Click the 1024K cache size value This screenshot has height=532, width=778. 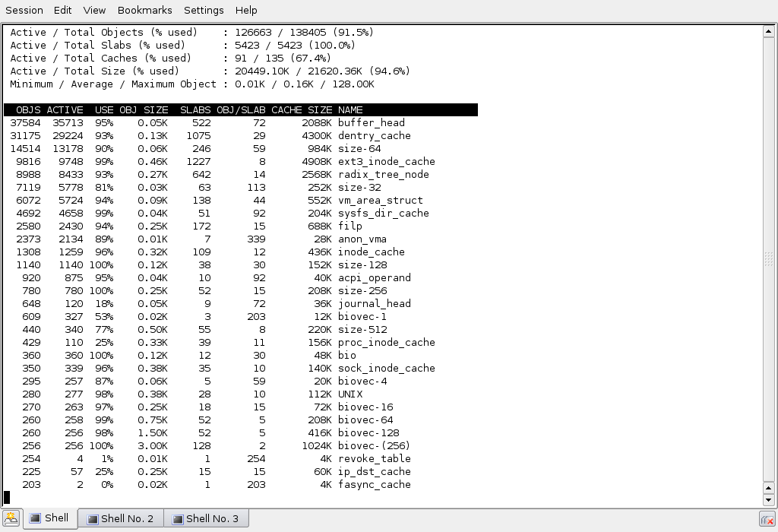coord(317,445)
